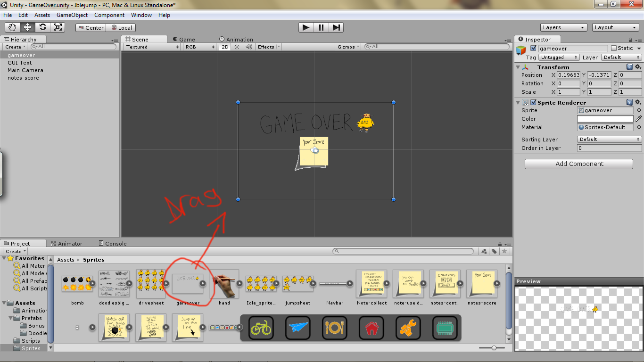Click the Color eyedropper icon
644x362 pixels.
[639, 119]
